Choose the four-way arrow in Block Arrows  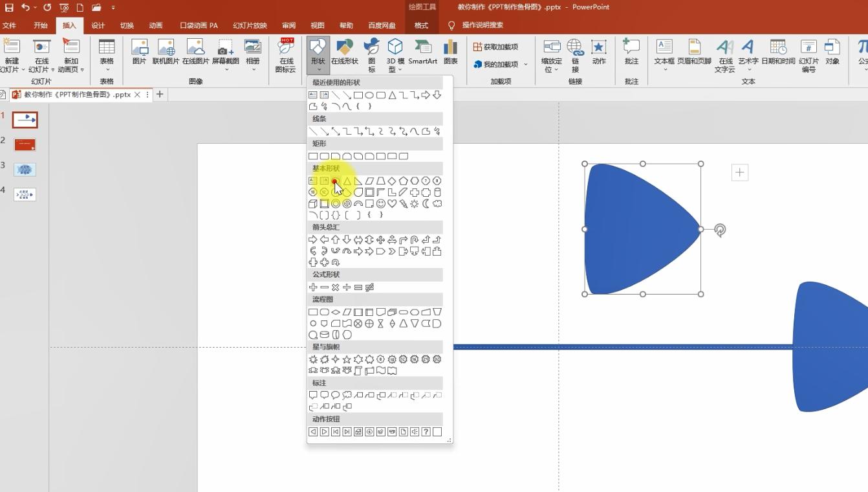(x=381, y=240)
